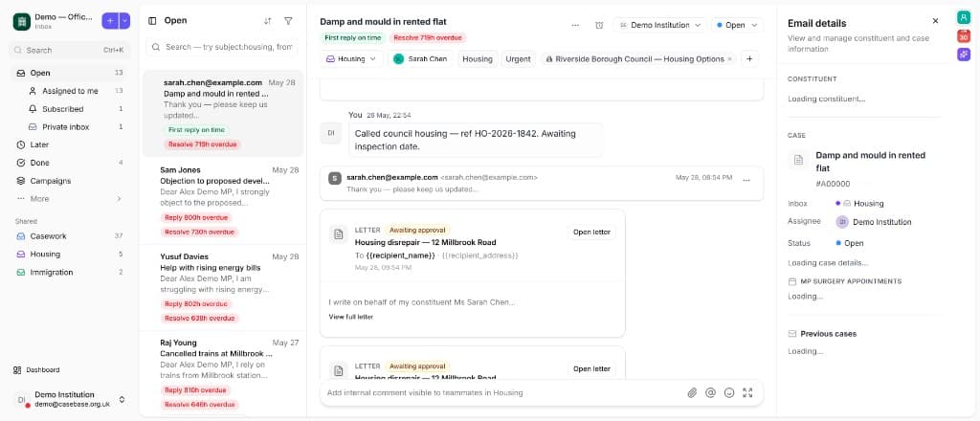Screen dimensions: 980x421
Task: Open the shared Casework inbox
Action: [x=69, y=236]
